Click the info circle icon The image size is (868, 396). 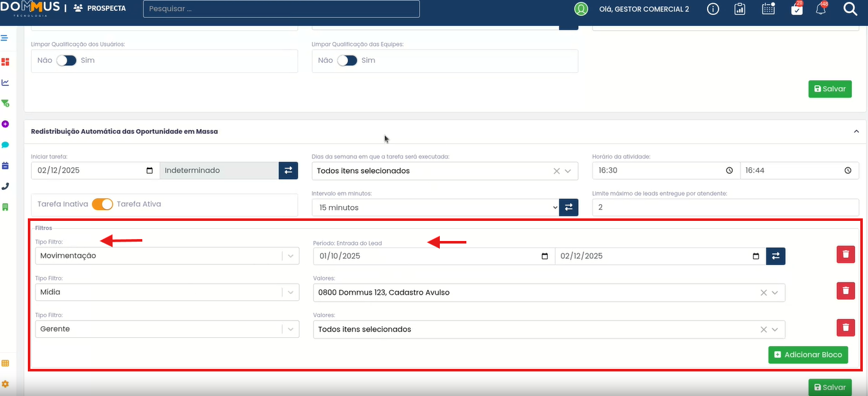click(x=713, y=9)
